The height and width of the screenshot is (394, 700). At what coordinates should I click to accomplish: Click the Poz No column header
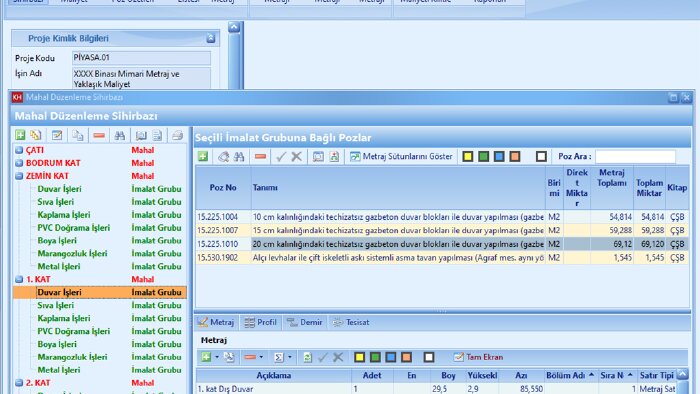point(223,188)
